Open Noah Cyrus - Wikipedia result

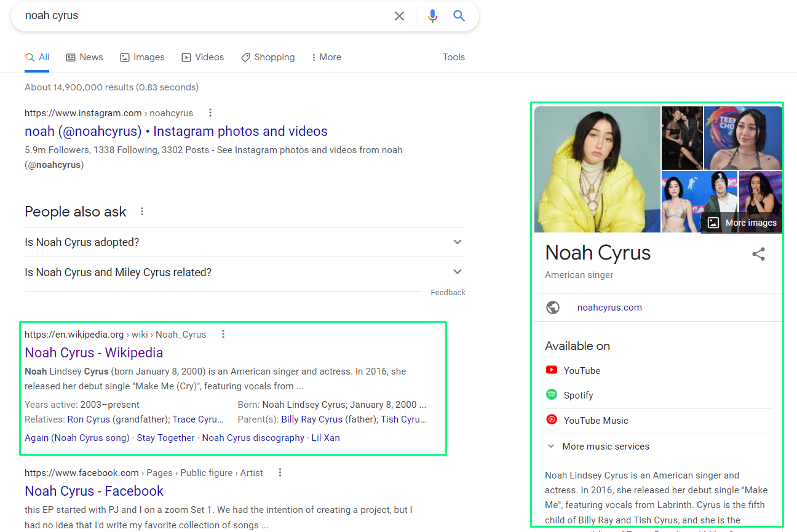[93, 352]
